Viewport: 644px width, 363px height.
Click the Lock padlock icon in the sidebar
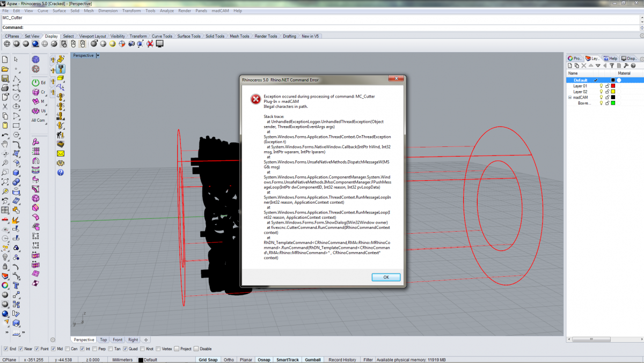pyautogui.click(x=5, y=266)
